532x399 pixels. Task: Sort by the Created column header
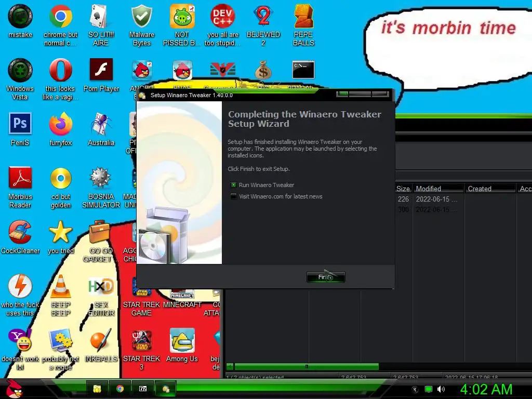pyautogui.click(x=490, y=189)
